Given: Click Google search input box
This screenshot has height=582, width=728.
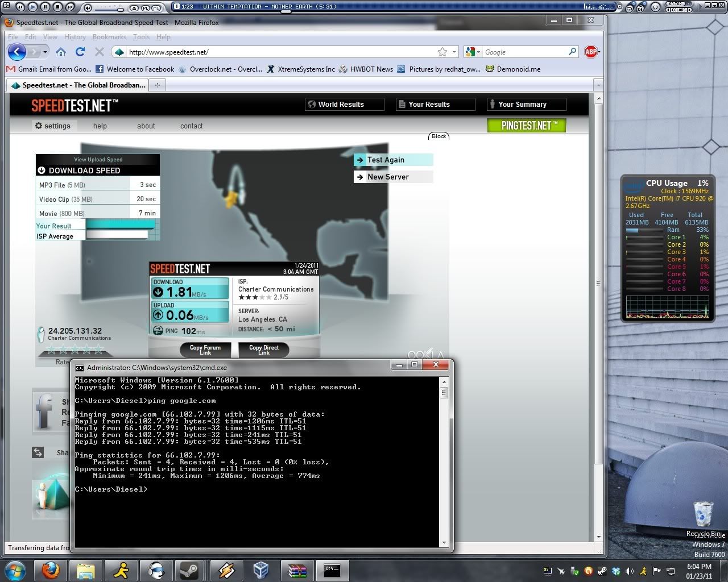Looking at the screenshot, I should [x=525, y=52].
